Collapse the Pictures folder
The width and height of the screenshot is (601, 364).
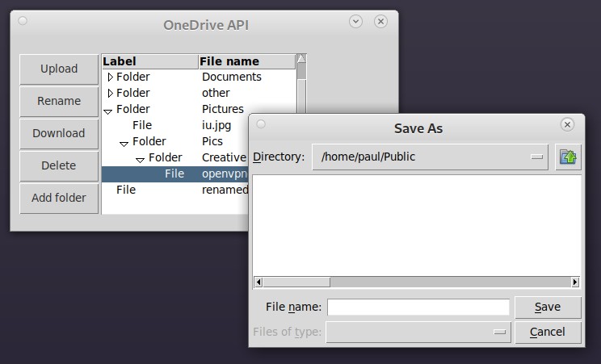pyautogui.click(x=107, y=111)
